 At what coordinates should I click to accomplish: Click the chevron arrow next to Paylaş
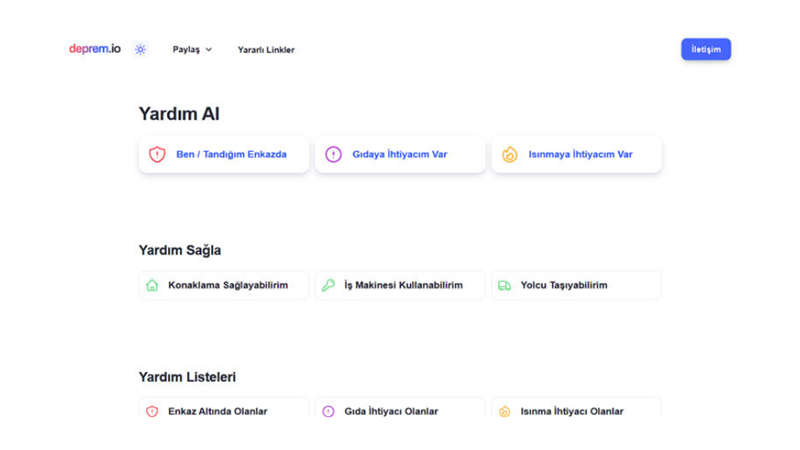tap(209, 50)
